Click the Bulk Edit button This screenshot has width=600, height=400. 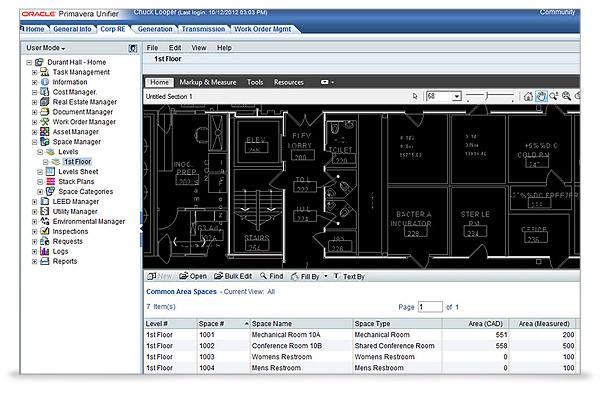233,276
